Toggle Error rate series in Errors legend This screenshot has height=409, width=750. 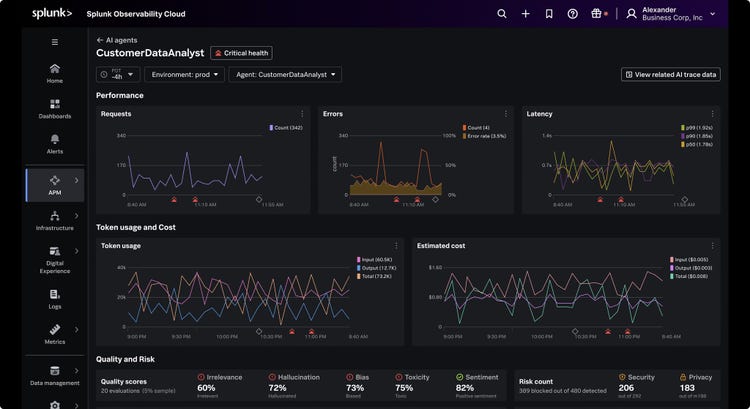tap(484, 136)
